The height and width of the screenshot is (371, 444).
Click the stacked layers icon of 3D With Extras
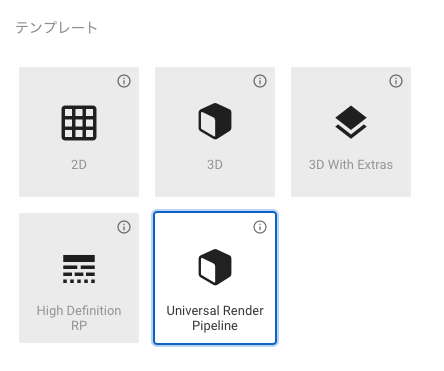pos(351,122)
